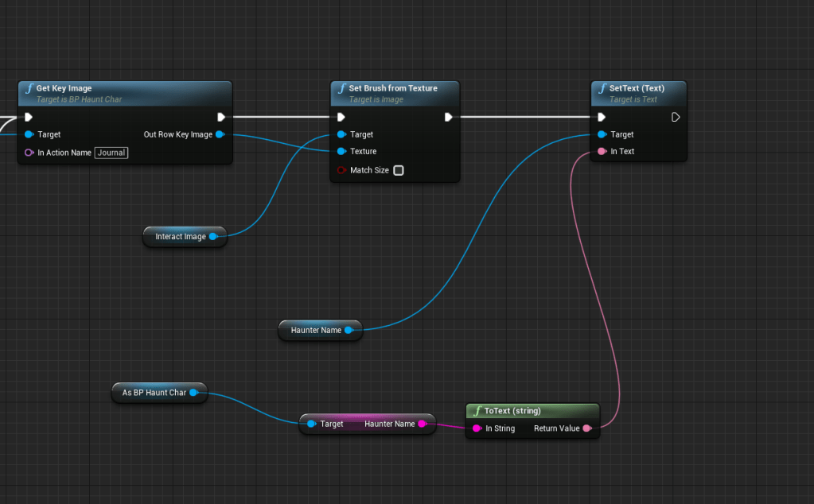Click Texture input pin on Set Brush
The image size is (814, 504).
(x=341, y=151)
